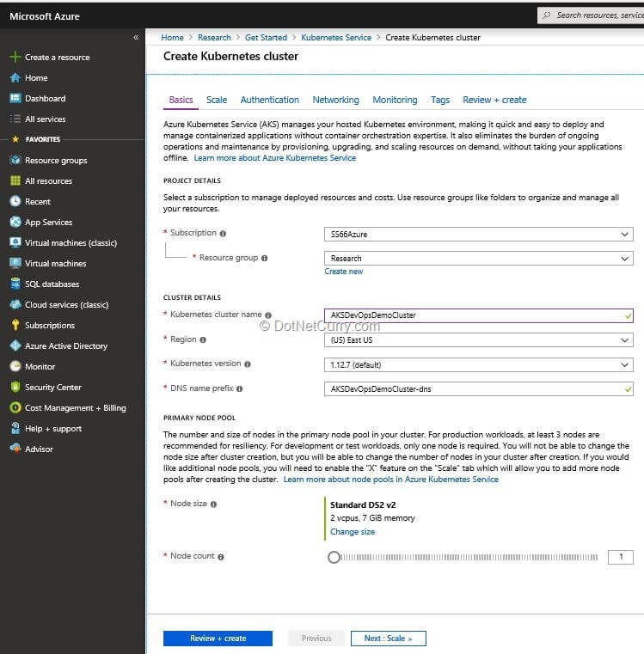Click the Cloud services (classic) icon
Screen dimensions: 644x654
coord(15,304)
